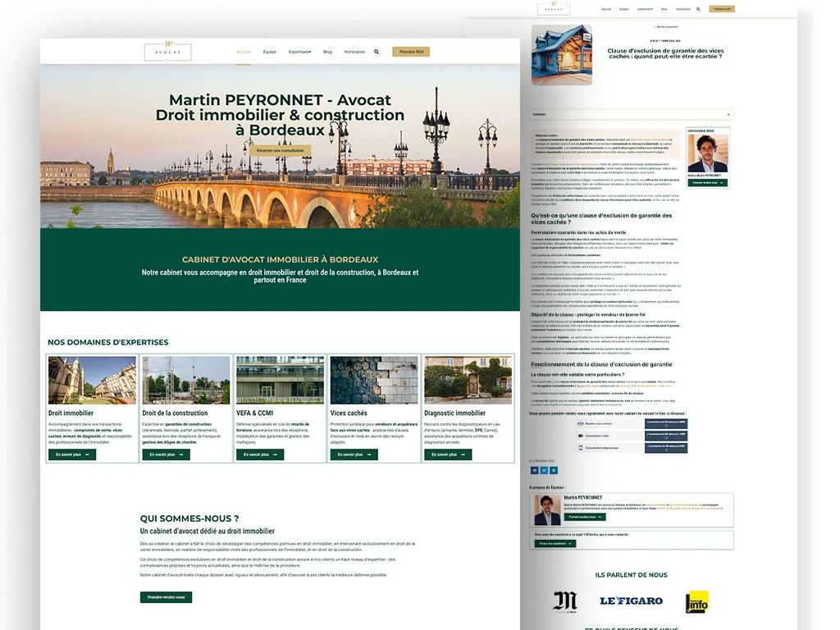The image size is (840, 630).
Task: Select the video camera icon for Consultation vidéo
Action: coord(580,436)
